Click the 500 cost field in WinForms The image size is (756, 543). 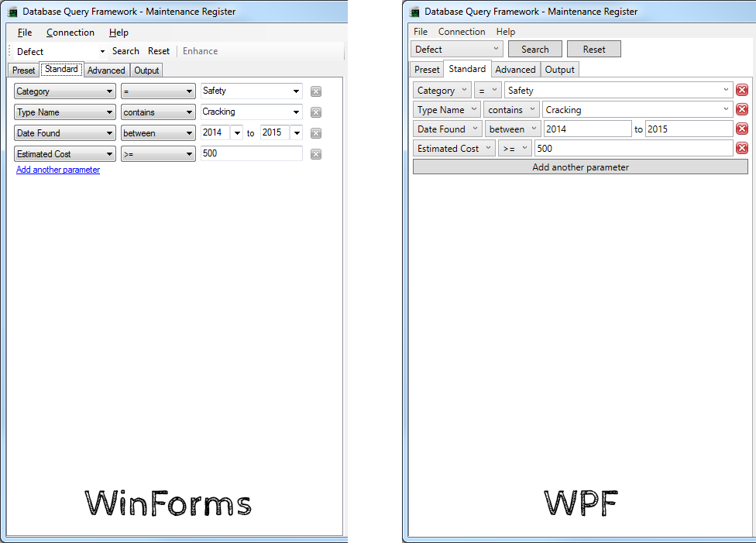[252, 153]
